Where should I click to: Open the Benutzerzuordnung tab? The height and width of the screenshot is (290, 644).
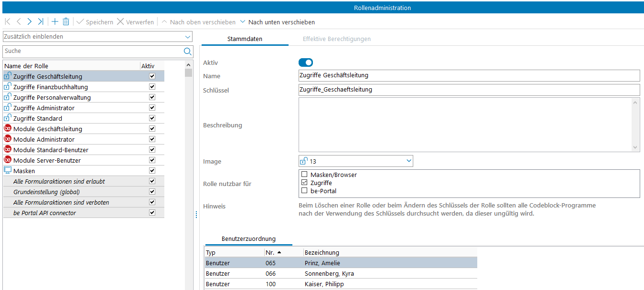[x=248, y=239]
